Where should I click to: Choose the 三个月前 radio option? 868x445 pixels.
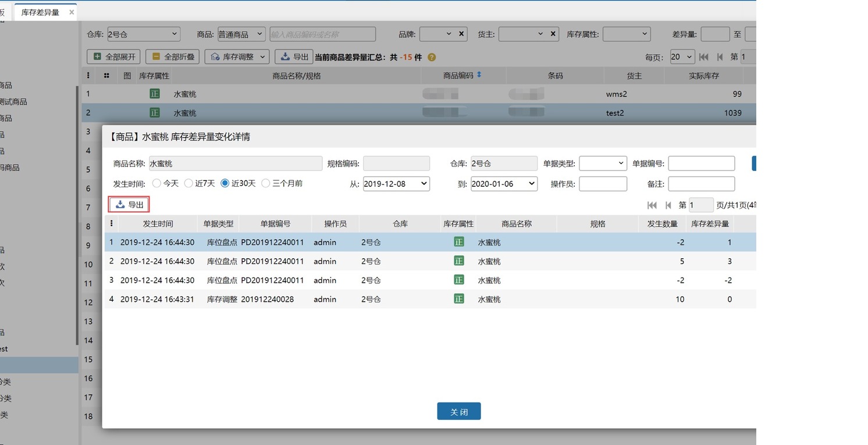pyautogui.click(x=266, y=183)
